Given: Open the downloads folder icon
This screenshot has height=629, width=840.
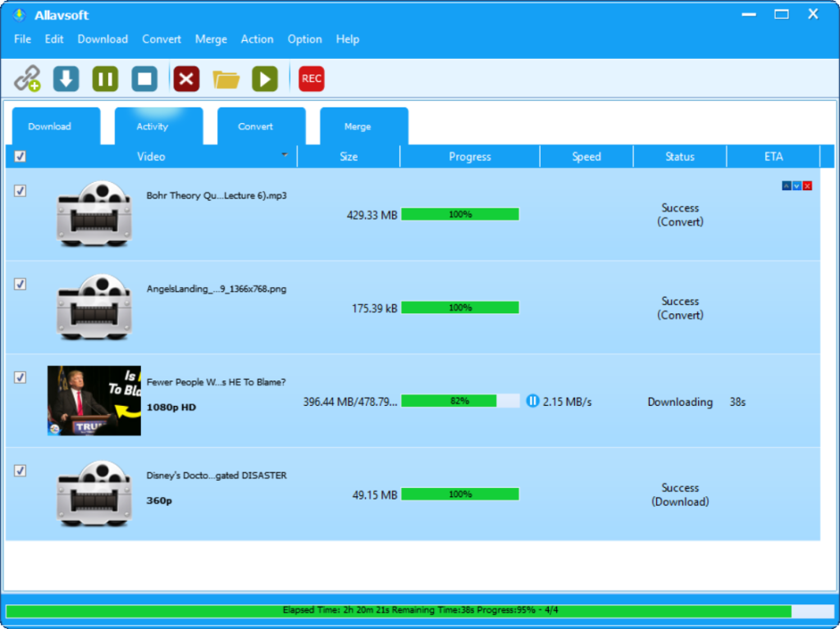Looking at the screenshot, I should [225, 78].
